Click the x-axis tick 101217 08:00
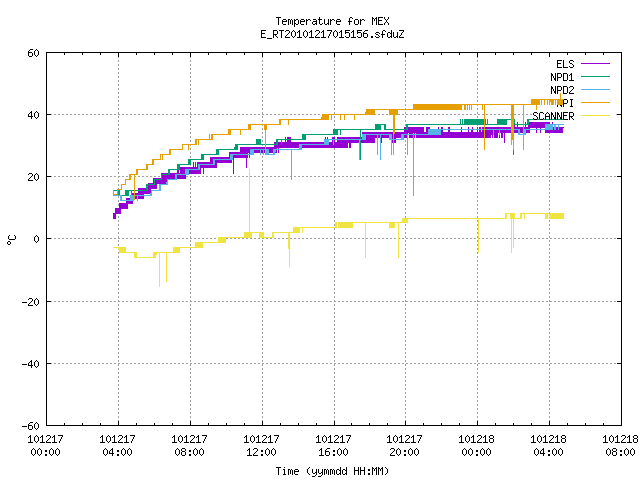Viewport: 640px width, 480px height. [189, 446]
